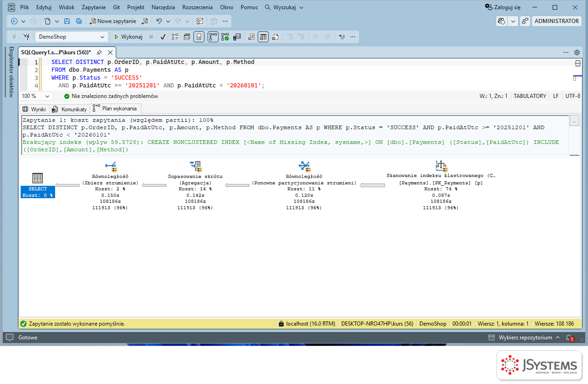Open the Activity Monitor toolbar icon
The image size is (588, 384).
pos(200,21)
